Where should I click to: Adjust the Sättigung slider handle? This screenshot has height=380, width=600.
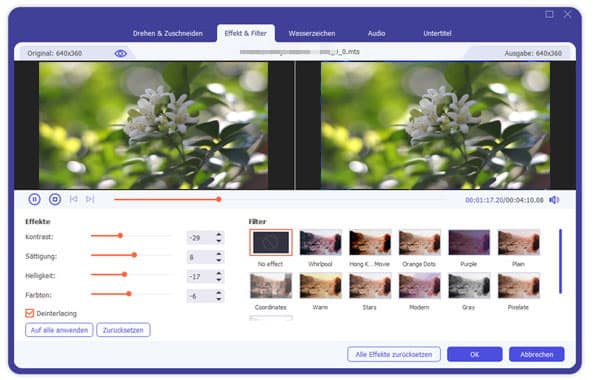134,255
